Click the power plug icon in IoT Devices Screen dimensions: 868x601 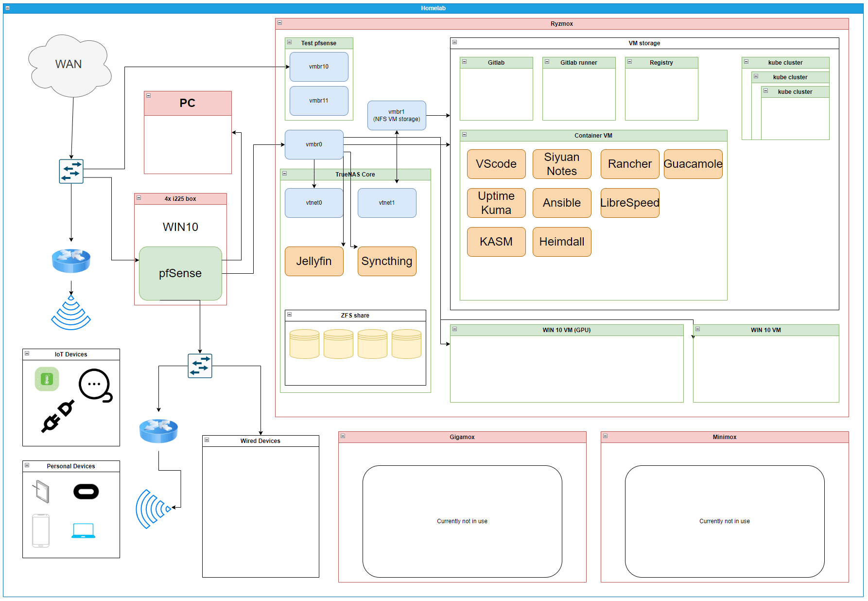click(x=58, y=416)
